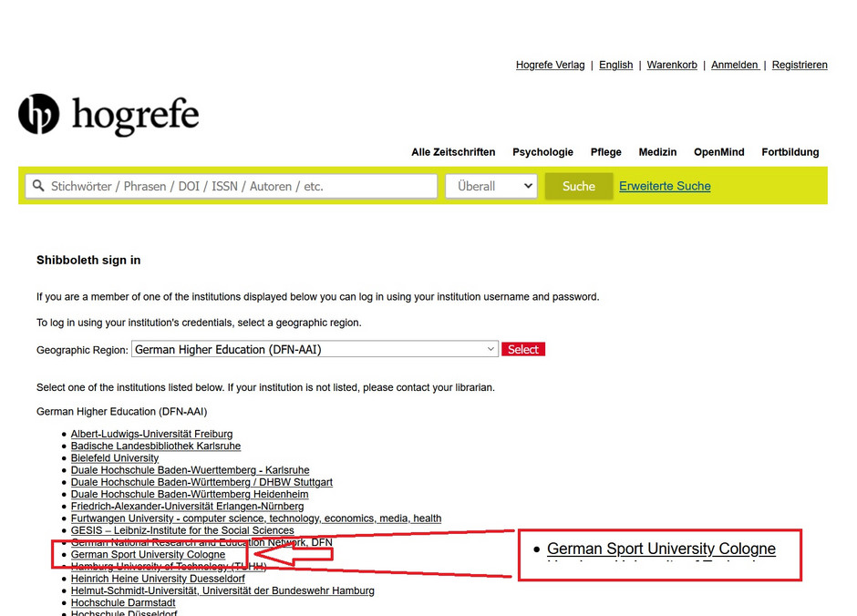Choose DHBW Stuttgart institution link

tap(201, 482)
